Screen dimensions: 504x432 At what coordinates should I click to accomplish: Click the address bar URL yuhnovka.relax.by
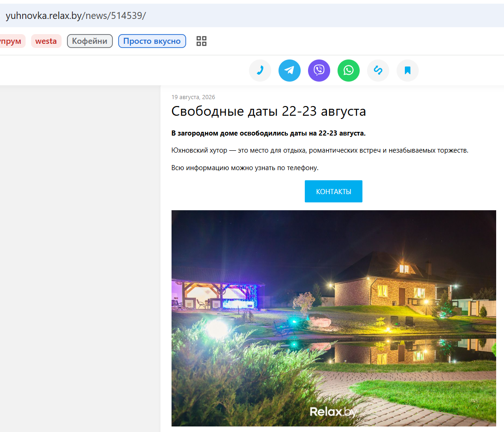click(76, 15)
